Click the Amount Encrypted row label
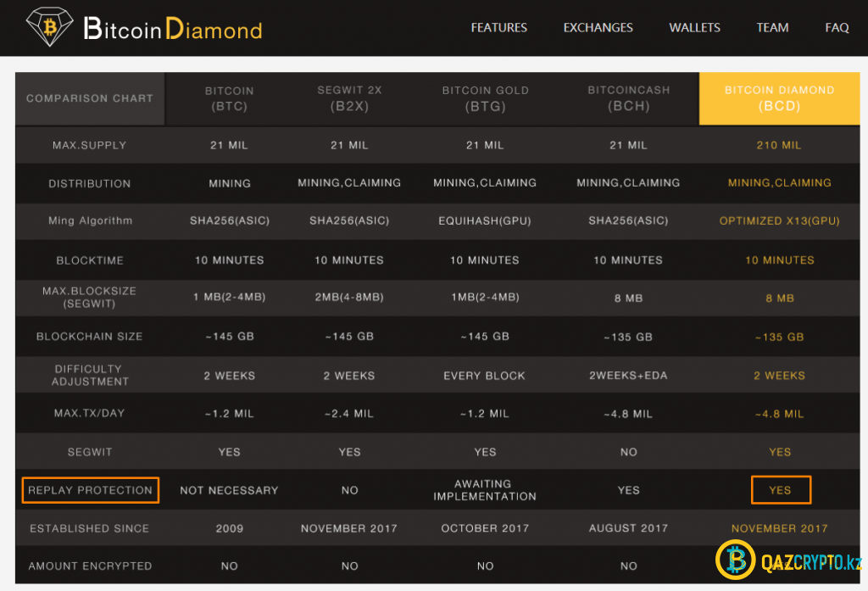Image resolution: width=868 pixels, height=591 pixels. pos(90,566)
